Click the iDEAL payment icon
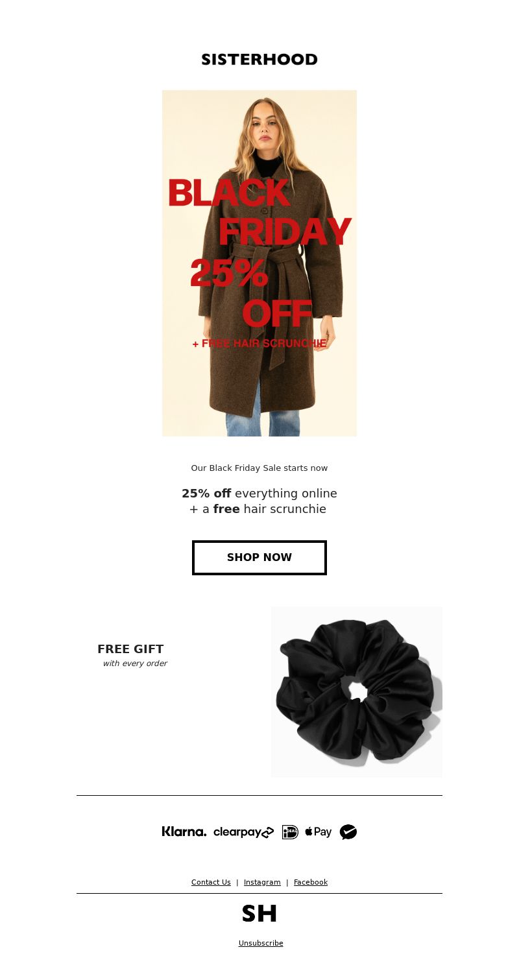Image resolution: width=519 pixels, height=980 pixels. (x=290, y=832)
